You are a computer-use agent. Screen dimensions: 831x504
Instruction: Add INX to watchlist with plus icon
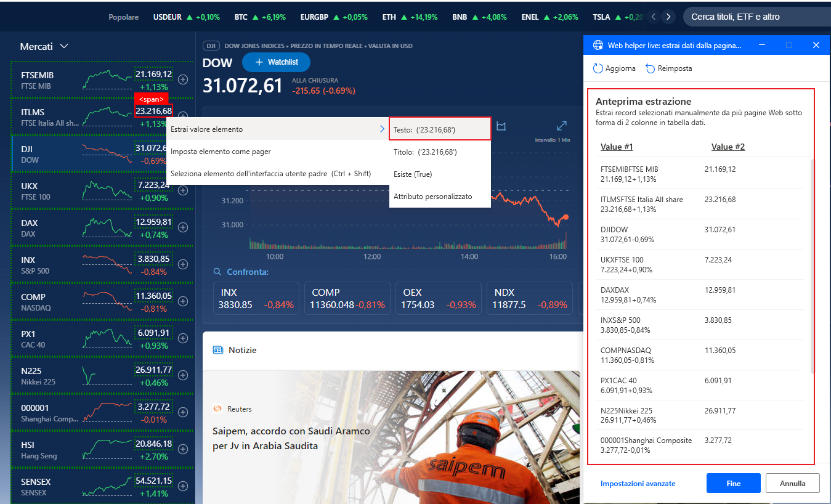point(183,264)
